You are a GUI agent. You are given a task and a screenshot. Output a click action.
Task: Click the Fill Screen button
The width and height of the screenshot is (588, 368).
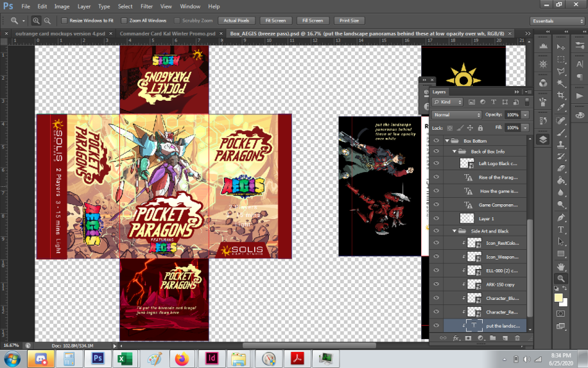pos(313,21)
